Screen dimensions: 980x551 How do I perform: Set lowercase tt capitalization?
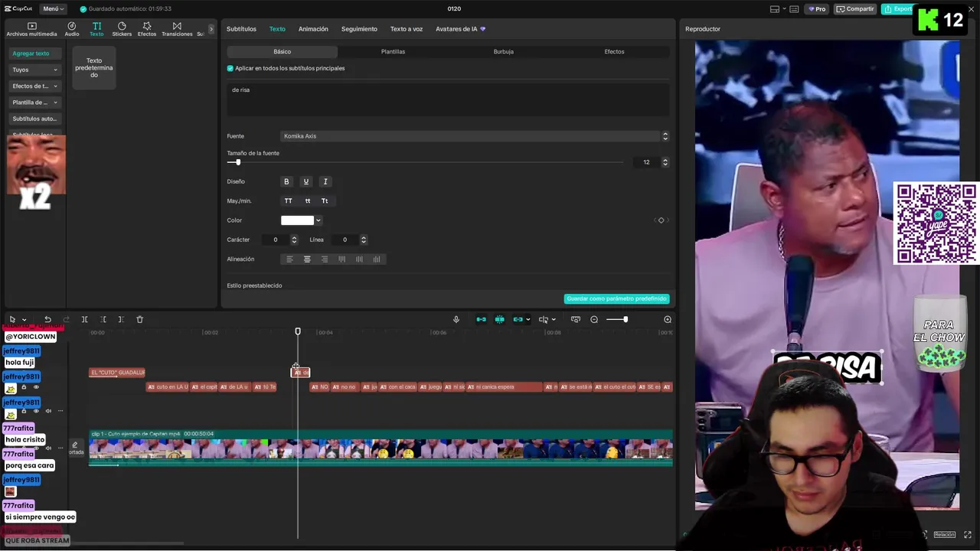point(307,201)
